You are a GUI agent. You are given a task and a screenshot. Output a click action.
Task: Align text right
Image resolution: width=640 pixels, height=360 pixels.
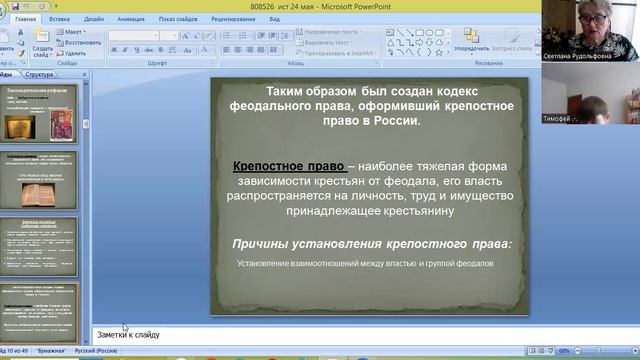(249, 50)
